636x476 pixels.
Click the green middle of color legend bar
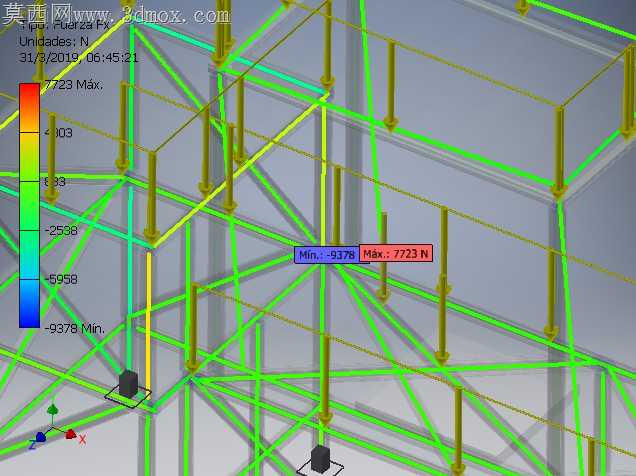30,206
